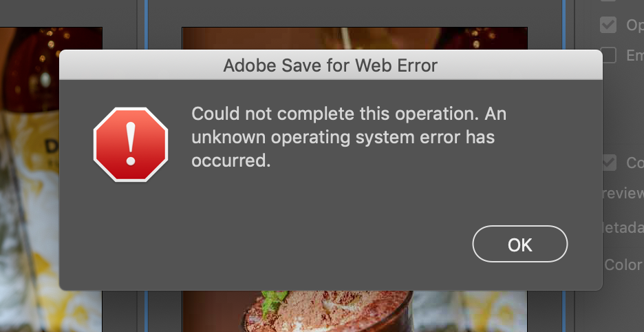This screenshot has height=332, width=644.
Task: Click the Adobe Save for Web Error title bar
Action: tap(331, 65)
